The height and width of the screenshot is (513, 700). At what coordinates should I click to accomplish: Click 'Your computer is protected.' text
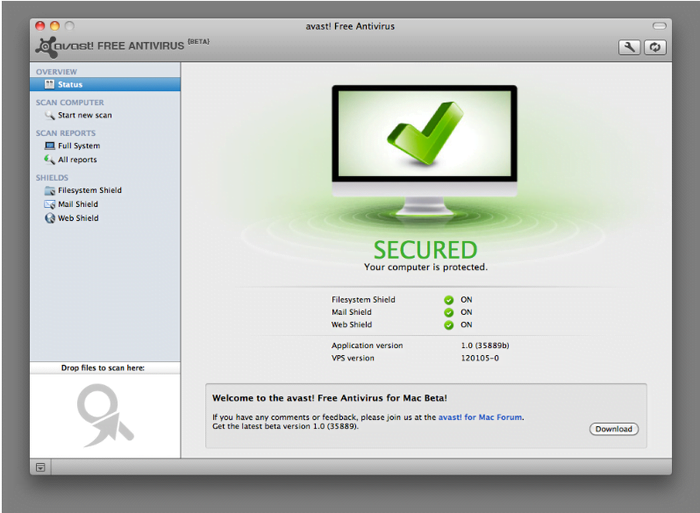coord(425,267)
